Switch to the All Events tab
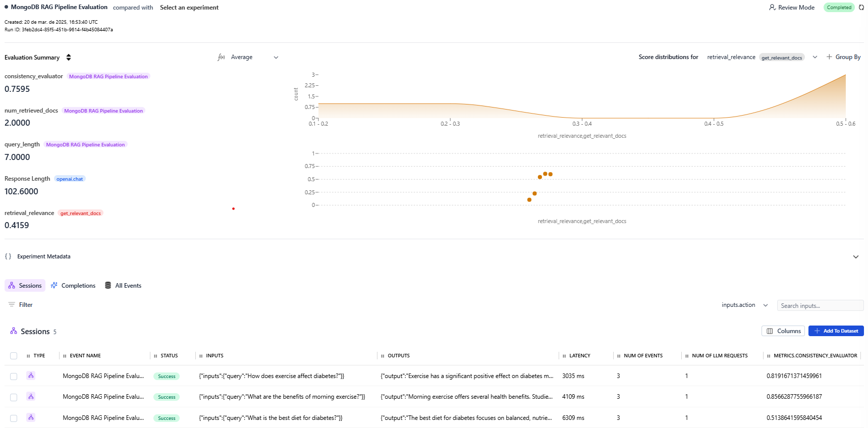Screen dimensions: 868x428 [123, 286]
